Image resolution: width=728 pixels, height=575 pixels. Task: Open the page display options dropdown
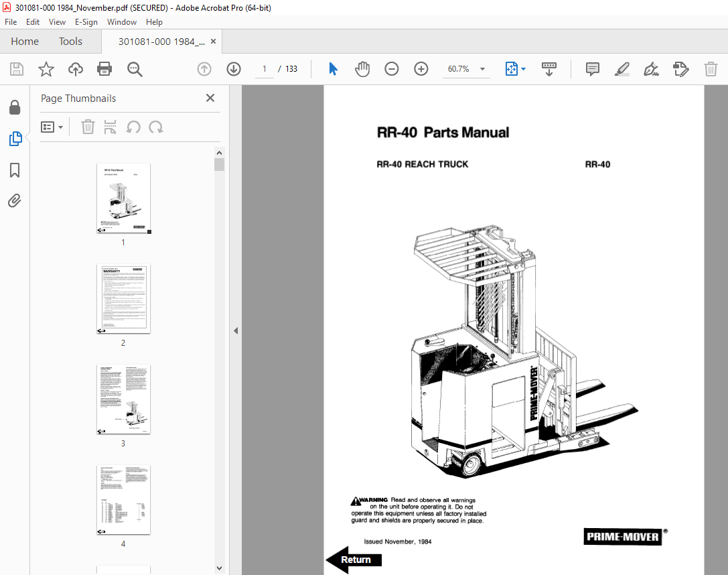tap(523, 68)
